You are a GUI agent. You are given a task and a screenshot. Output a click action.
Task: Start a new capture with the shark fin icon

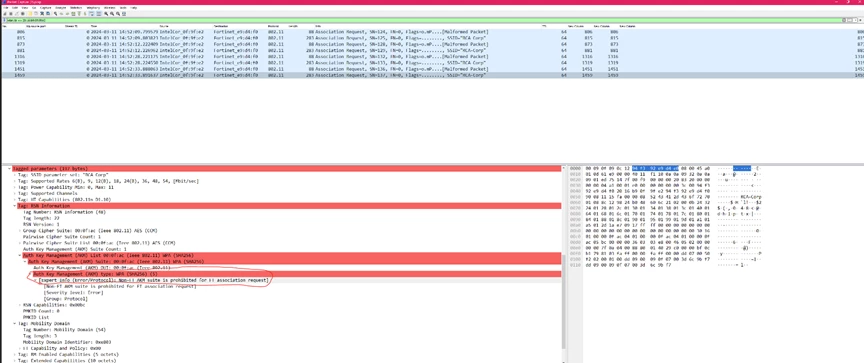pyautogui.click(x=5, y=14)
